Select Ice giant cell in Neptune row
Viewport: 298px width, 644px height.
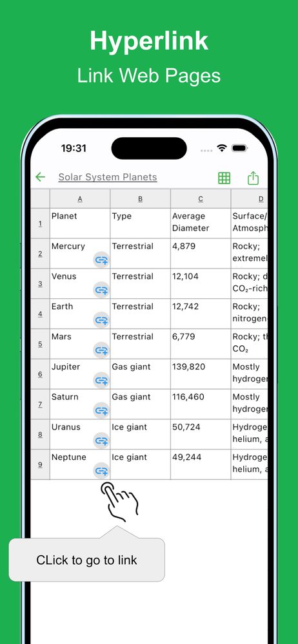tap(141, 464)
